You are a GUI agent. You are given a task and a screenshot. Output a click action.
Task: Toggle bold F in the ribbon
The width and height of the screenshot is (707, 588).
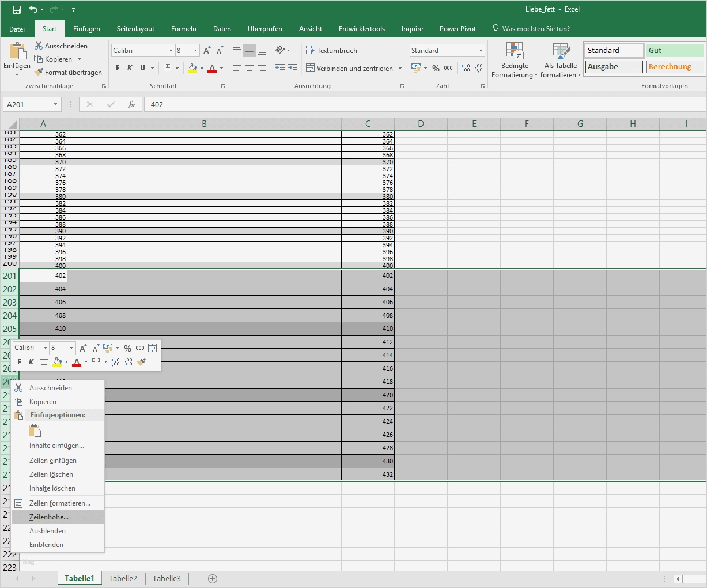[118, 68]
